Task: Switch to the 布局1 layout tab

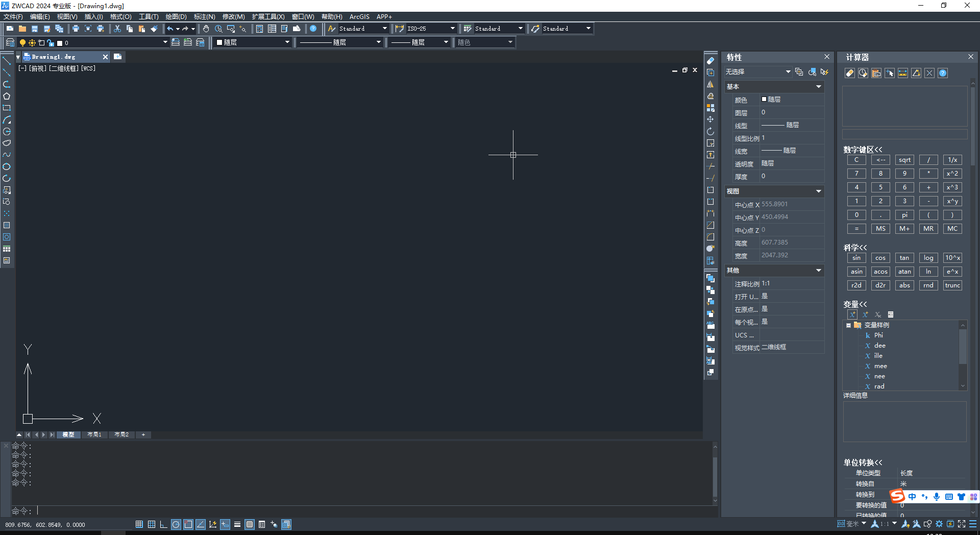Action: tap(94, 434)
